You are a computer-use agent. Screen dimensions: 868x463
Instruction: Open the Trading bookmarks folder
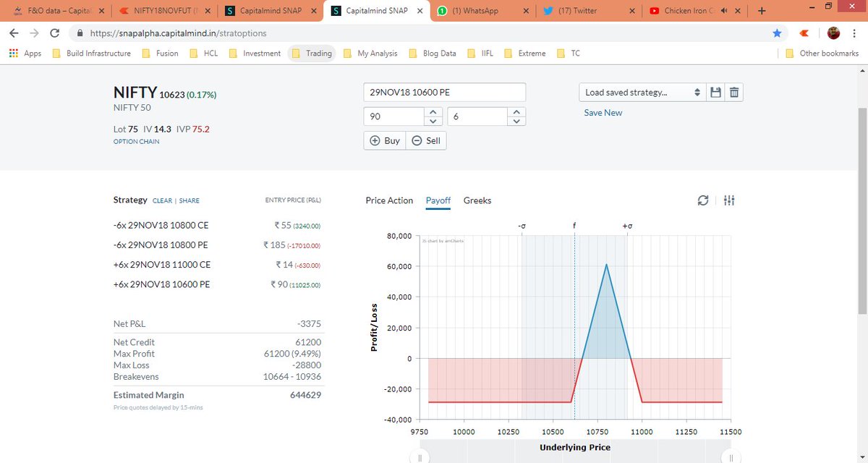[311, 53]
